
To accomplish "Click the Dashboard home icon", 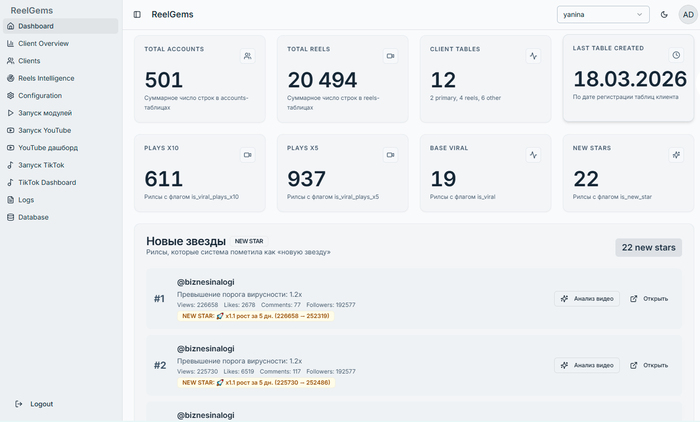I will click(x=11, y=26).
